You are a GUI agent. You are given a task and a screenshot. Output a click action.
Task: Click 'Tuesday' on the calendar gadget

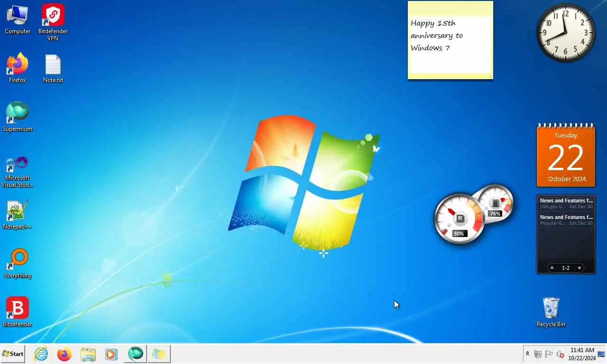(566, 135)
